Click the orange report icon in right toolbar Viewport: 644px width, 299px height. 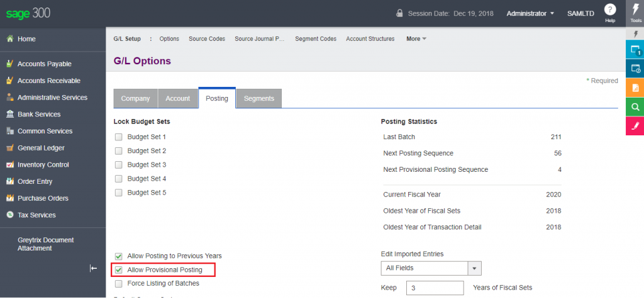tap(635, 87)
